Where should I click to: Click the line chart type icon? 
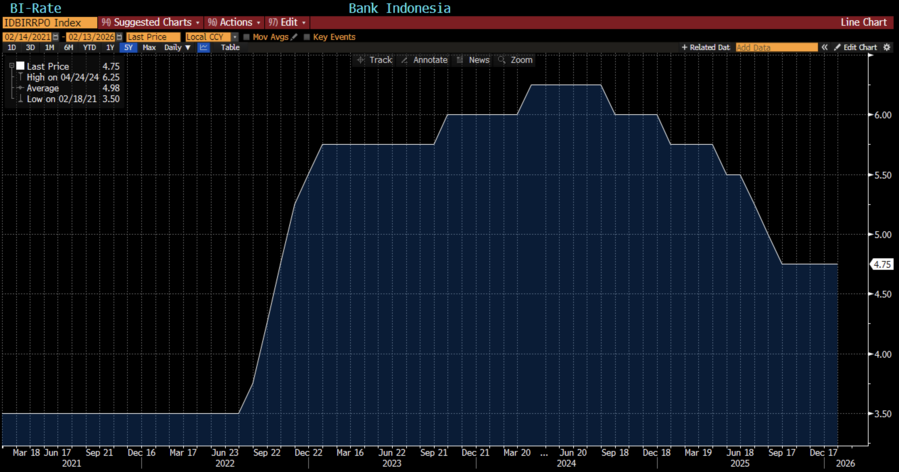(x=204, y=47)
